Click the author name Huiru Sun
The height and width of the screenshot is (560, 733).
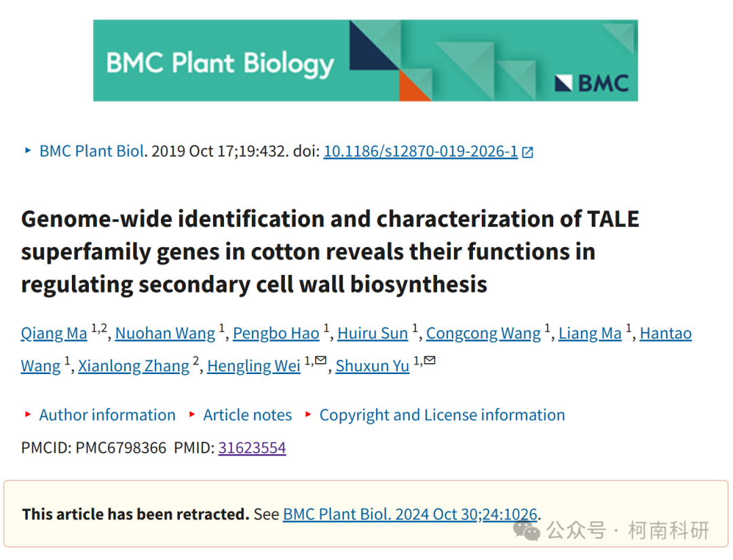(373, 333)
